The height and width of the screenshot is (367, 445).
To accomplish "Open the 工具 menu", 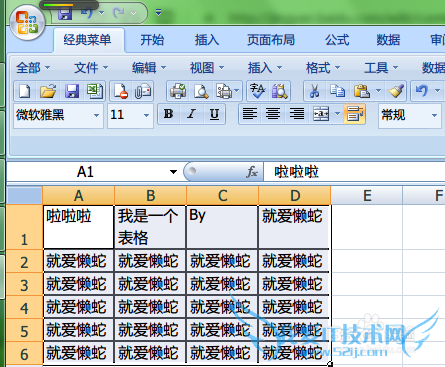I will pos(381,68).
